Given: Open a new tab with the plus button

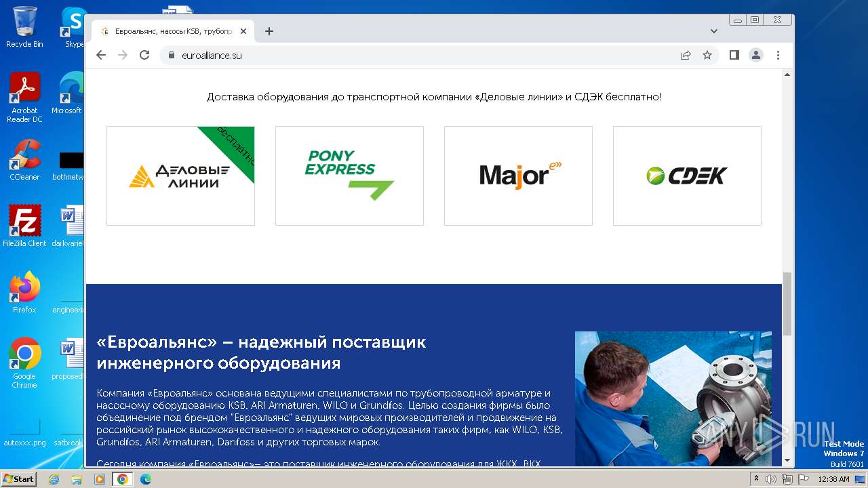Looking at the screenshot, I should pyautogui.click(x=269, y=31).
